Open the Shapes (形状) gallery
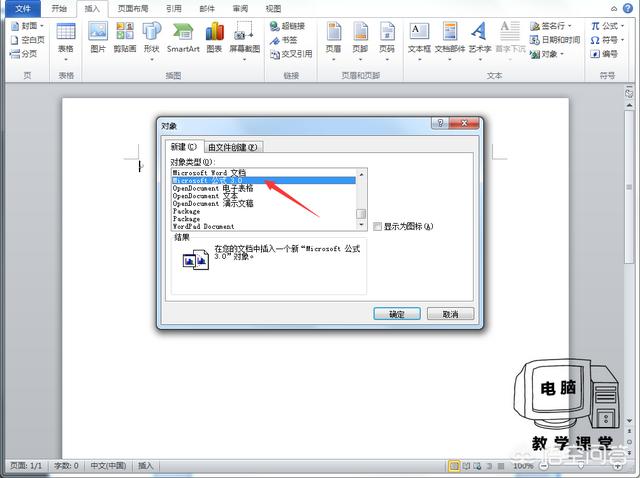 coord(151,41)
